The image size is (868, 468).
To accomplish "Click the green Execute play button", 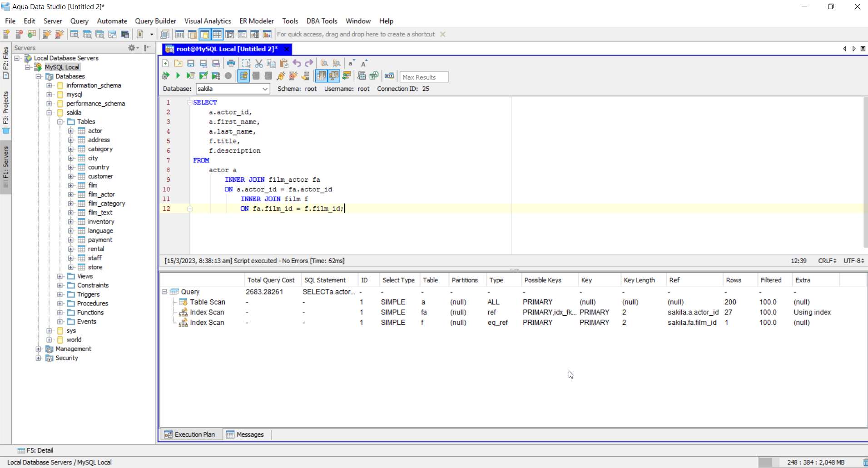I will click(178, 76).
